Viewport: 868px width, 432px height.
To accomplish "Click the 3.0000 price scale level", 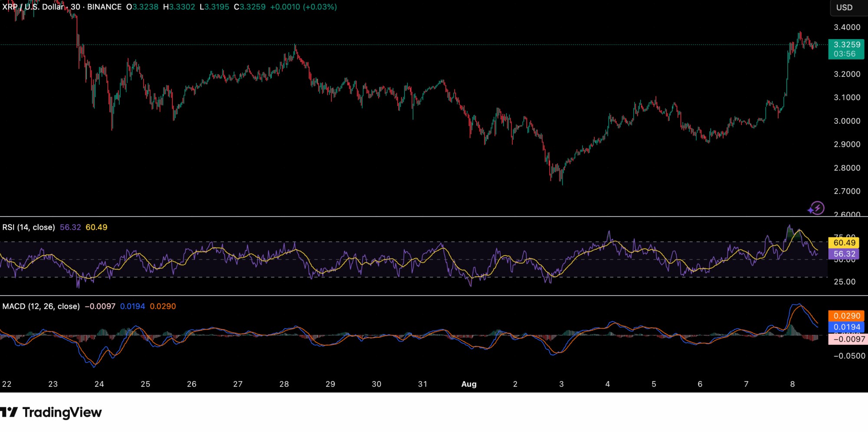I will 847,121.
